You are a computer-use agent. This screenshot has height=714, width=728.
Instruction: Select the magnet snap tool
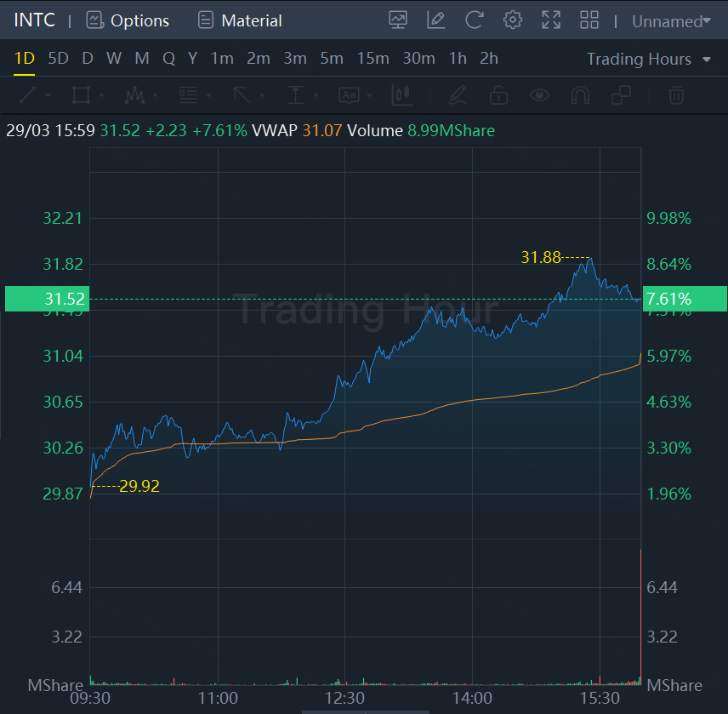[580, 94]
